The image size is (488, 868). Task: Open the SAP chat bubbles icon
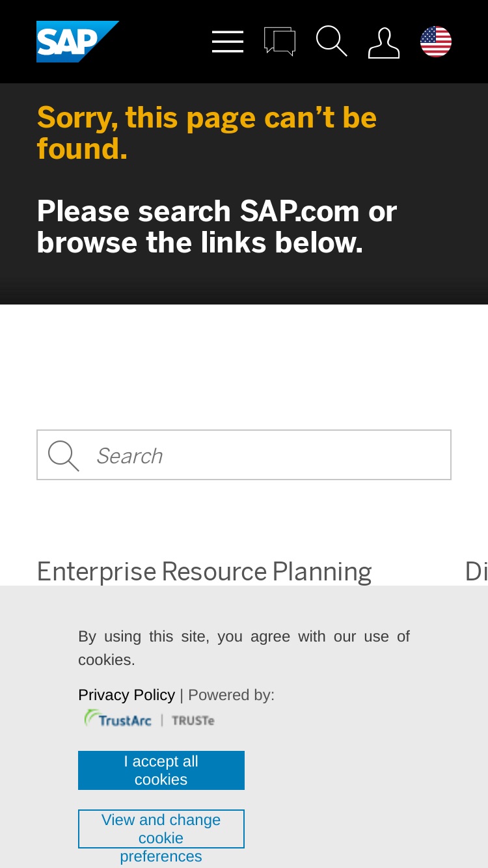click(280, 42)
